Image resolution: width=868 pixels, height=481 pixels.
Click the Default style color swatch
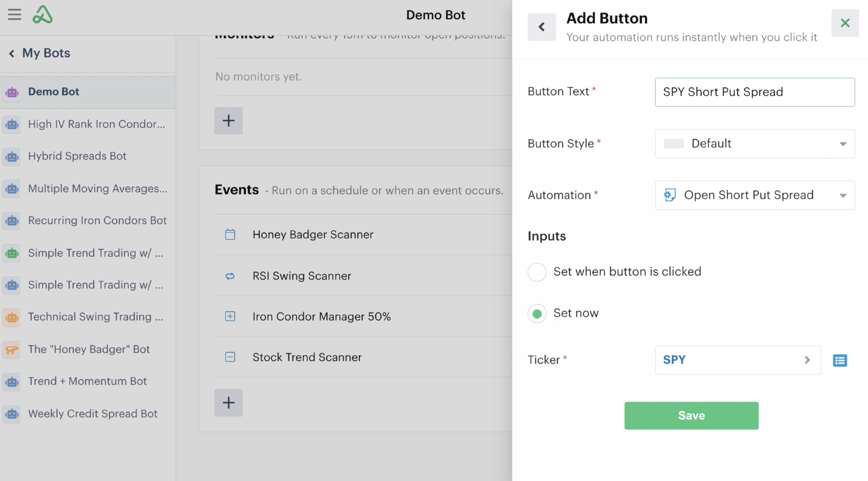(674, 144)
